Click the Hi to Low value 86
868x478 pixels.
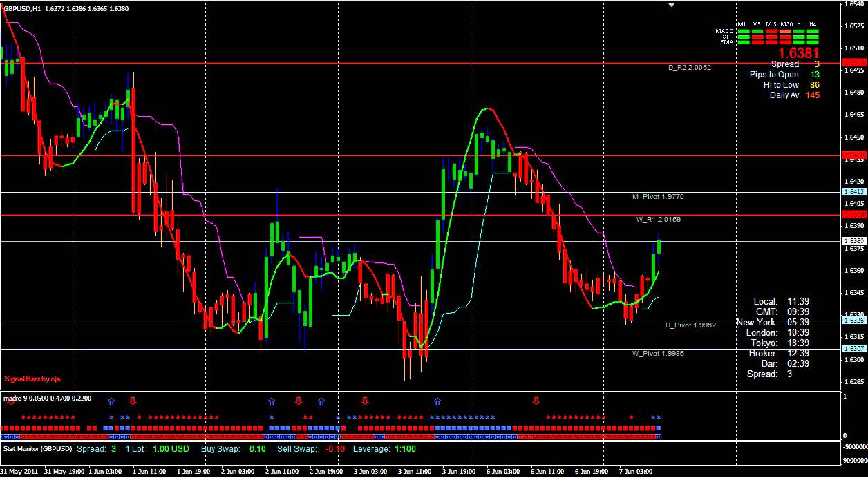coord(815,84)
